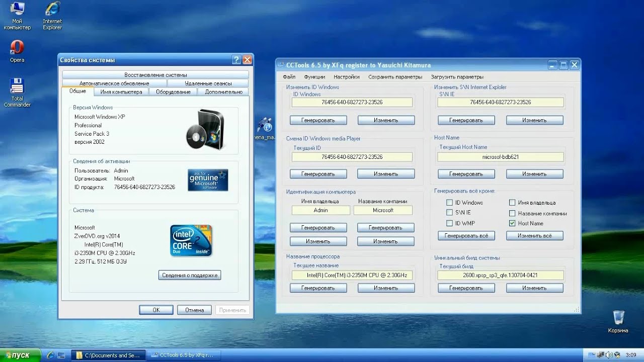
Task: Click Изменить under ID Windows
Action: (x=386, y=120)
